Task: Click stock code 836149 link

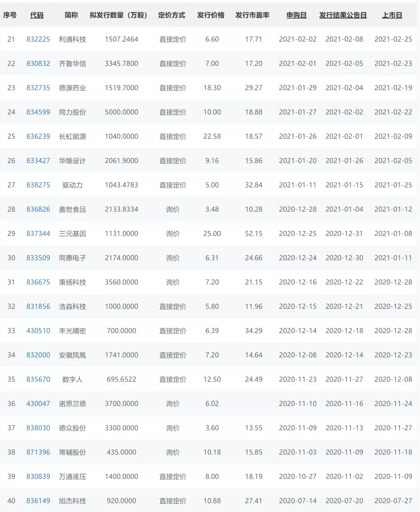Action: click(x=38, y=501)
